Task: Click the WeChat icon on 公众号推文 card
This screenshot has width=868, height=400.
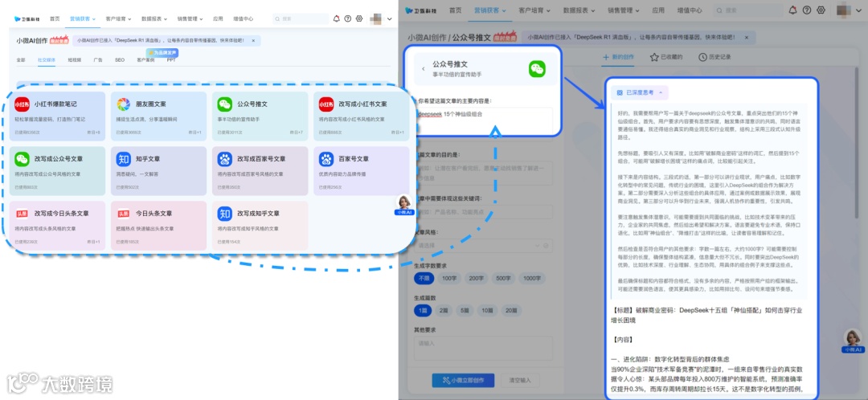Action: coord(225,104)
